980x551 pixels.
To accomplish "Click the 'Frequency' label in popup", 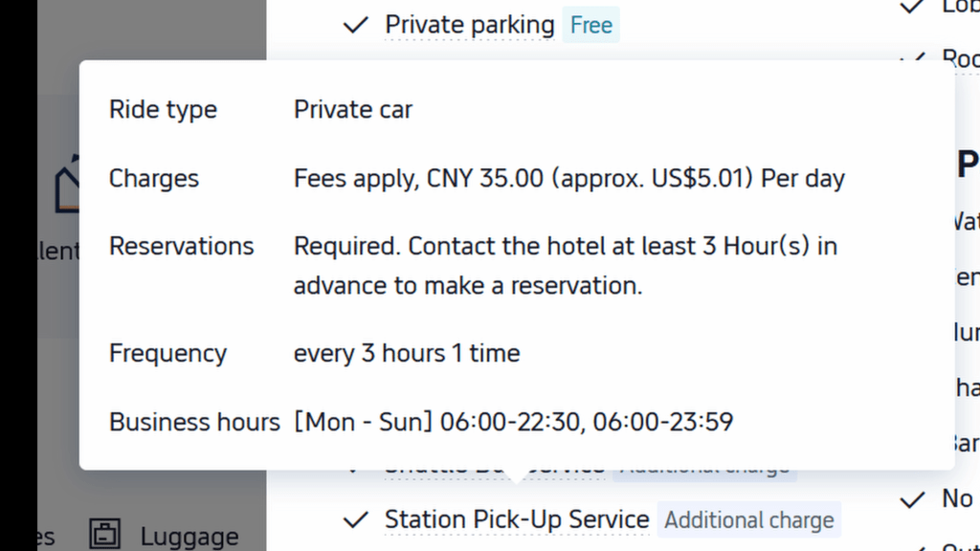I will point(167,353).
